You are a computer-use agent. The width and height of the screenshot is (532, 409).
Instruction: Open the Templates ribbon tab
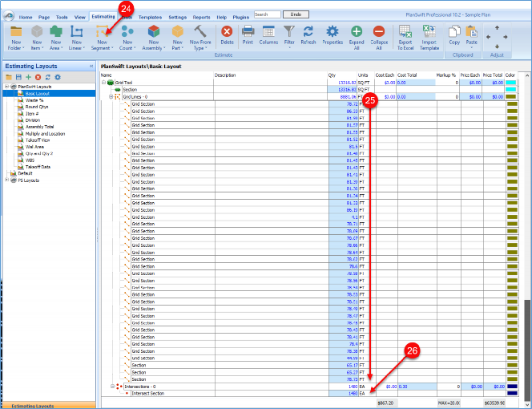(150, 17)
